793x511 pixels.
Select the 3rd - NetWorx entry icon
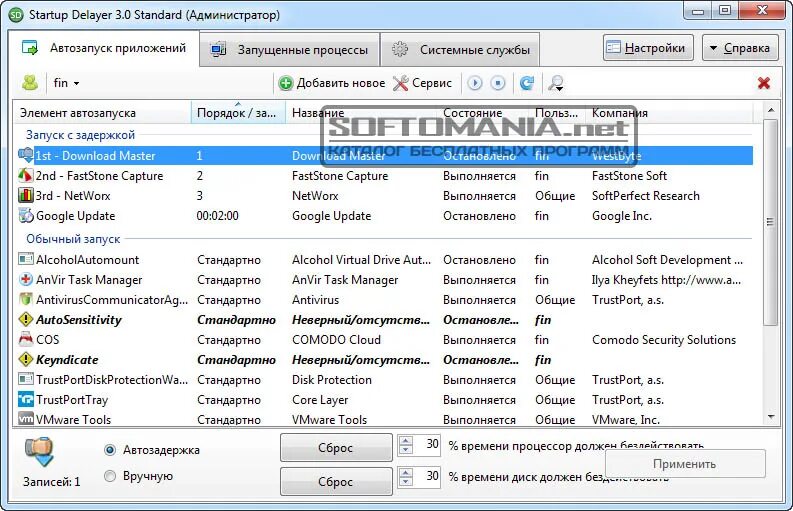26,195
